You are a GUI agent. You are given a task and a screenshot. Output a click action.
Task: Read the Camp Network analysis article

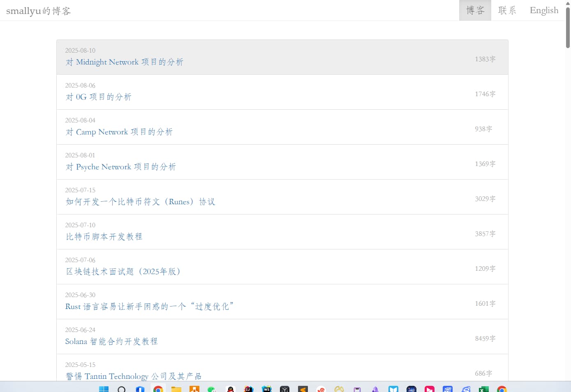pos(119,132)
